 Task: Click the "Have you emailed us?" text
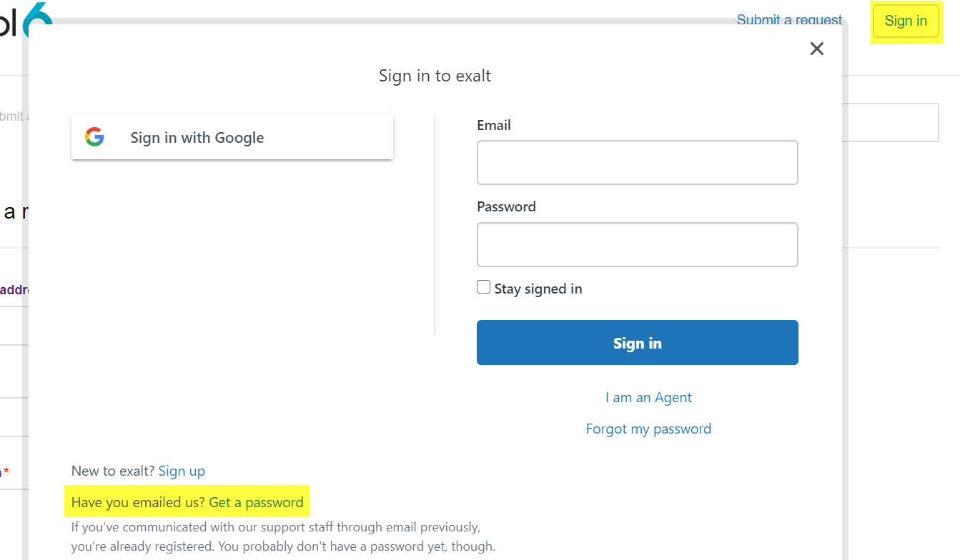[138, 503]
